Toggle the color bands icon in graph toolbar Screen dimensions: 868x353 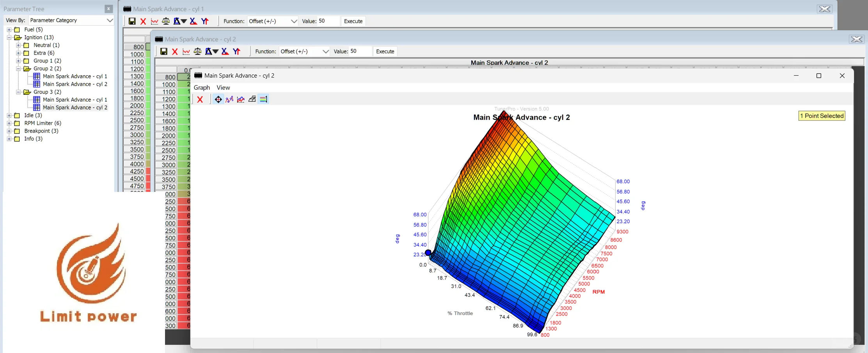click(x=263, y=99)
